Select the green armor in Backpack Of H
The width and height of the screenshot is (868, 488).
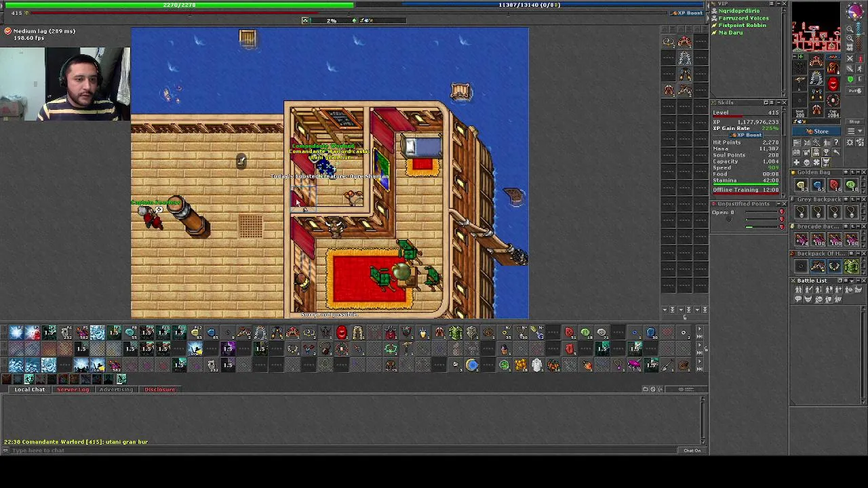[x=850, y=267]
